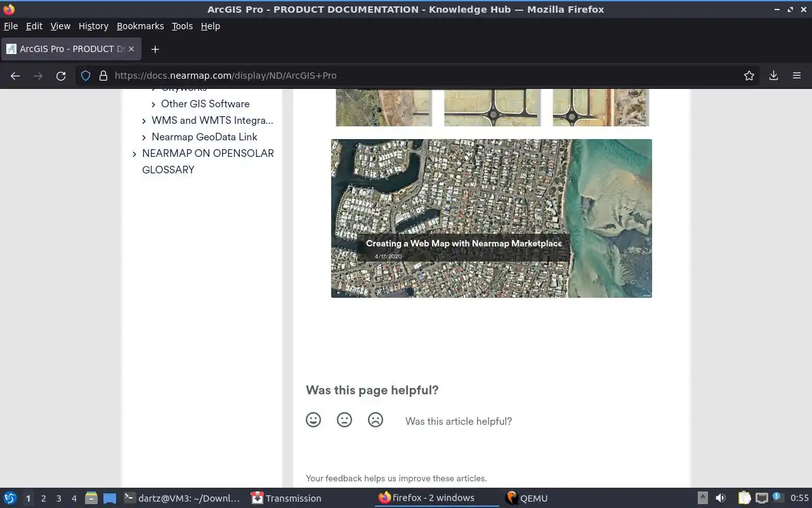
Task: Switch to workspace 3 in the taskbar
Action: 58,498
